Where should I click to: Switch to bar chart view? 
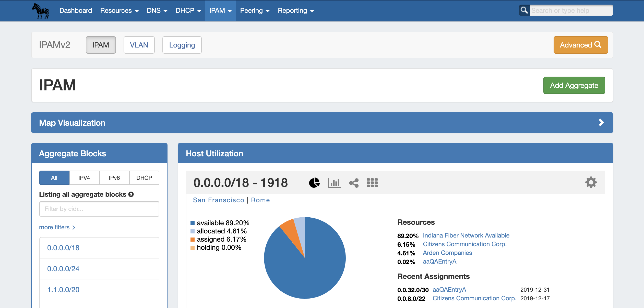click(x=334, y=183)
